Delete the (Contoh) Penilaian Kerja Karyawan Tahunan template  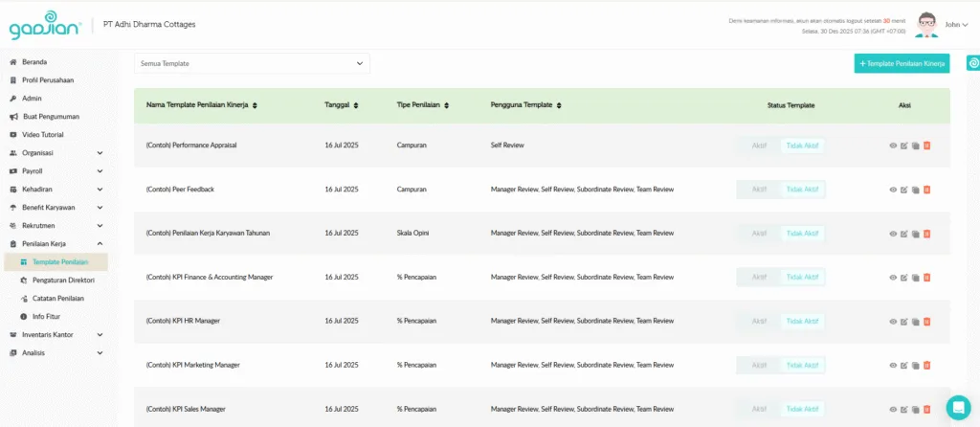[x=926, y=234]
